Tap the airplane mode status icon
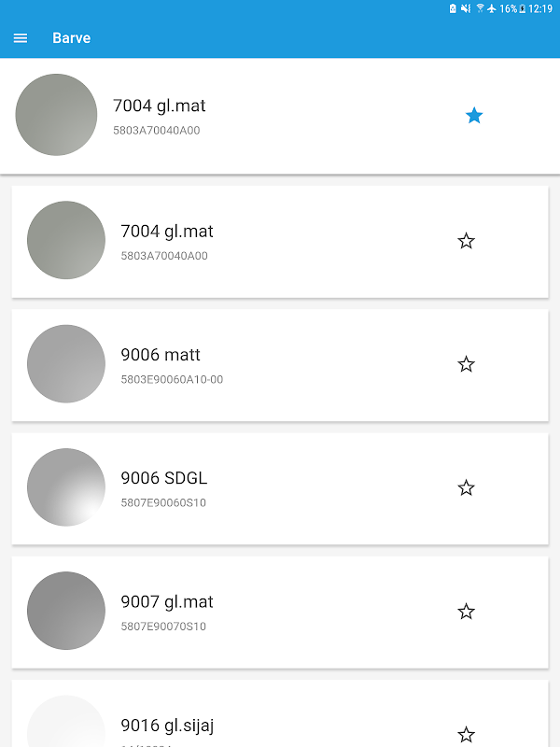Image resolution: width=560 pixels, height=747 pixels. pyautogui.click(x=492, y=8)
